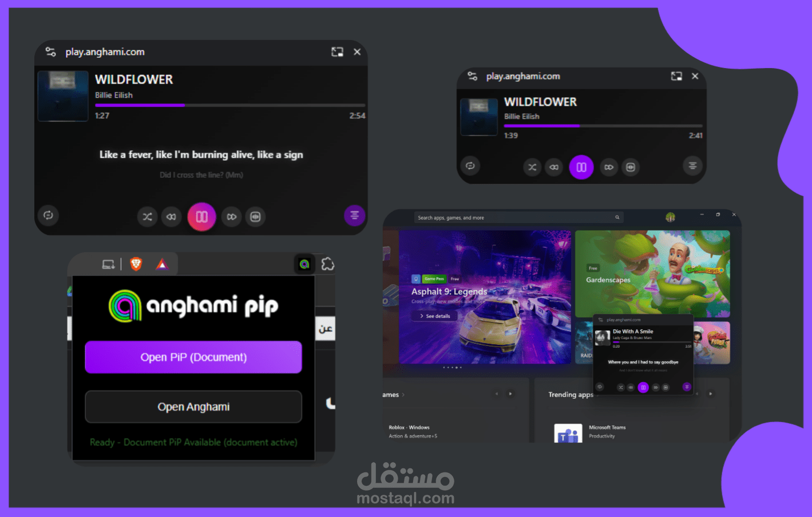Pause the WILDFLOWER song playback
Screen dimensions: 812x517
click(x=201, y=217)
